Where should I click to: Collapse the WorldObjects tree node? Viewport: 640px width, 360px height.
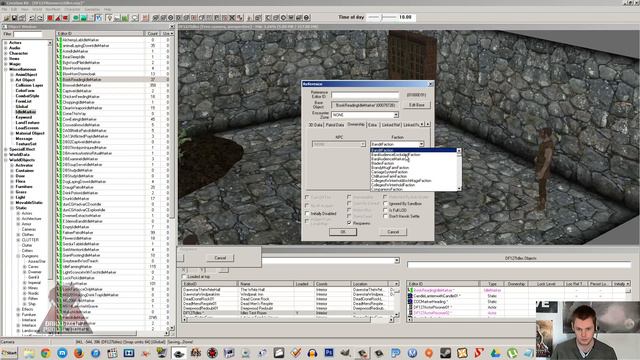(6, 160)
